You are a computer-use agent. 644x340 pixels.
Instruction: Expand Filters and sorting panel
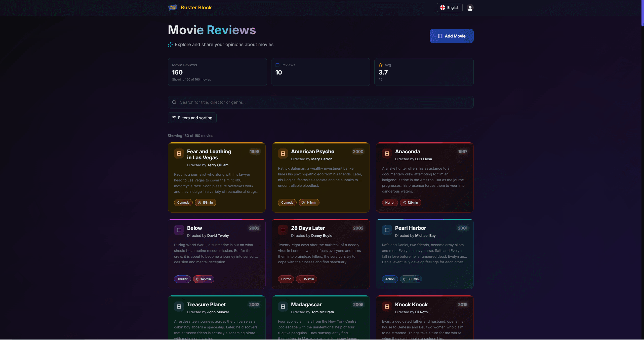pos(192,118)
